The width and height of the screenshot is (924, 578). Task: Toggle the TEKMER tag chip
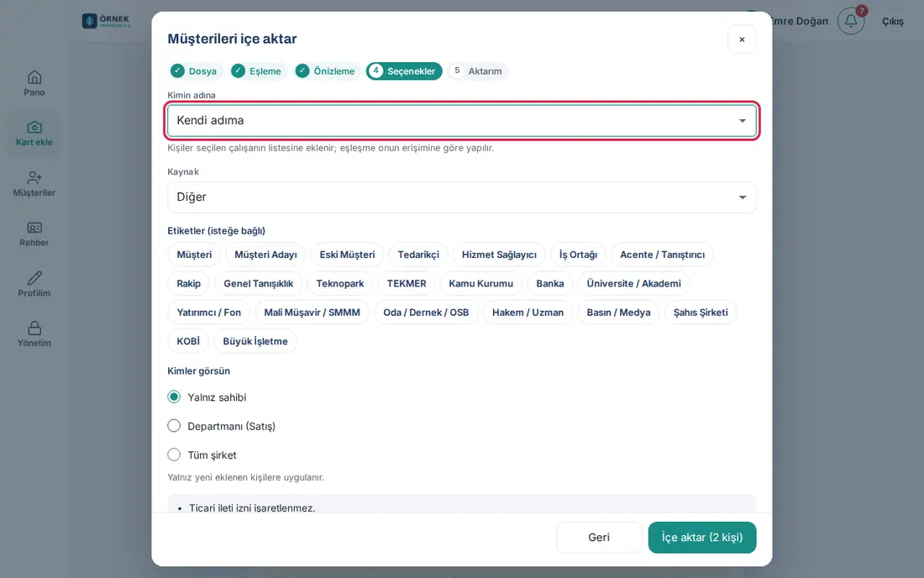click(407, 283)
